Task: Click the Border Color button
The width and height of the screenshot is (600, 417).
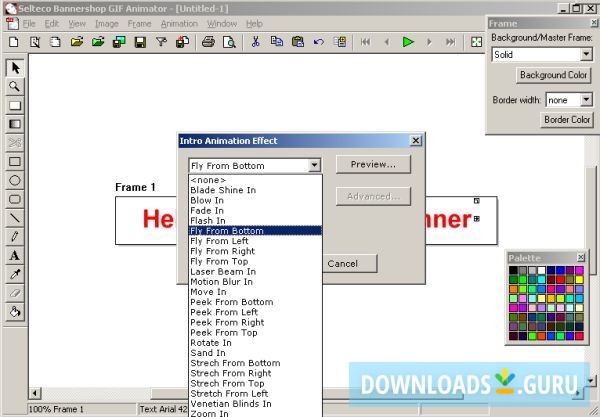Action: 567,120
